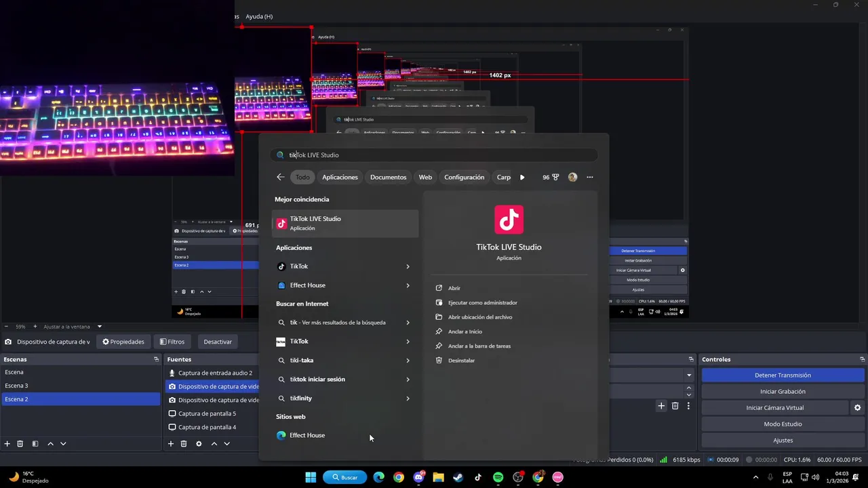
Task: Click the search box containing tikTok LIVE Studio
Action: (x=434, y=155)
